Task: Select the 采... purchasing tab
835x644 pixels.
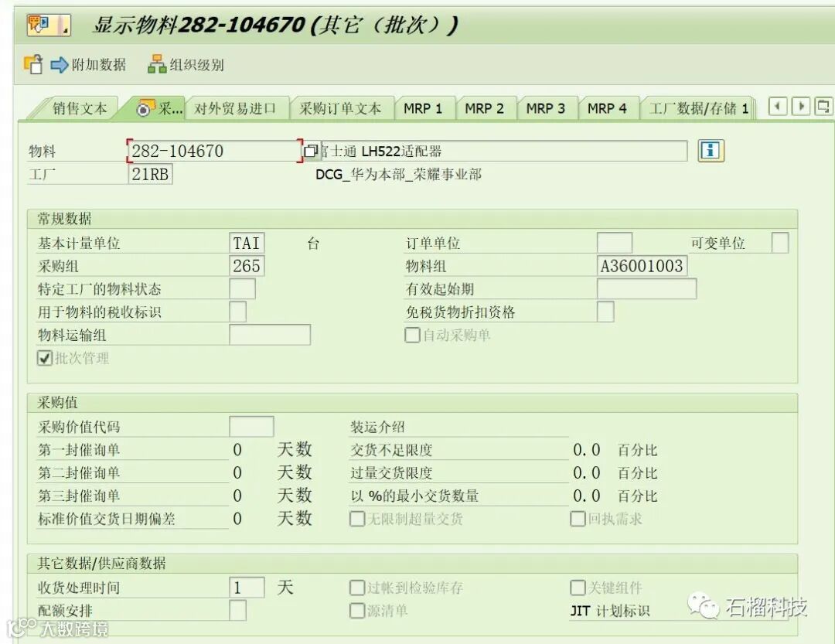Action: 160,109
